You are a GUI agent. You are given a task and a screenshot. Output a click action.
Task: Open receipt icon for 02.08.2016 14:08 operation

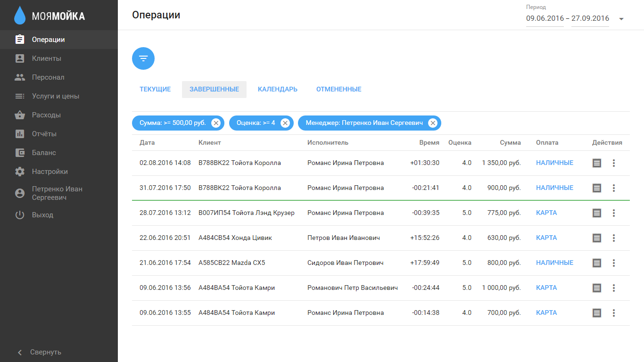point(597,163)
